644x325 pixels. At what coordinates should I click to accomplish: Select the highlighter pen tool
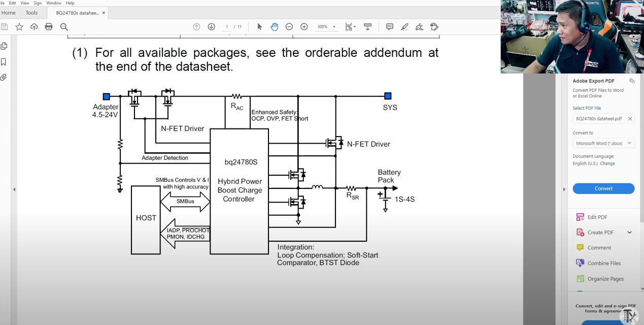[404, 27]
